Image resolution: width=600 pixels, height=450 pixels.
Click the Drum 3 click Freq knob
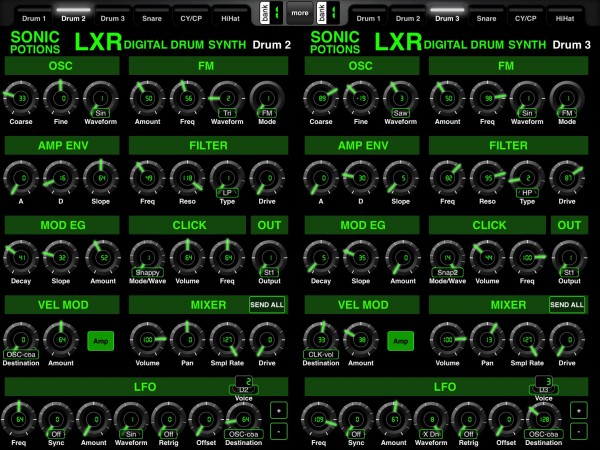pyautogui.click(x=527, y=258)
